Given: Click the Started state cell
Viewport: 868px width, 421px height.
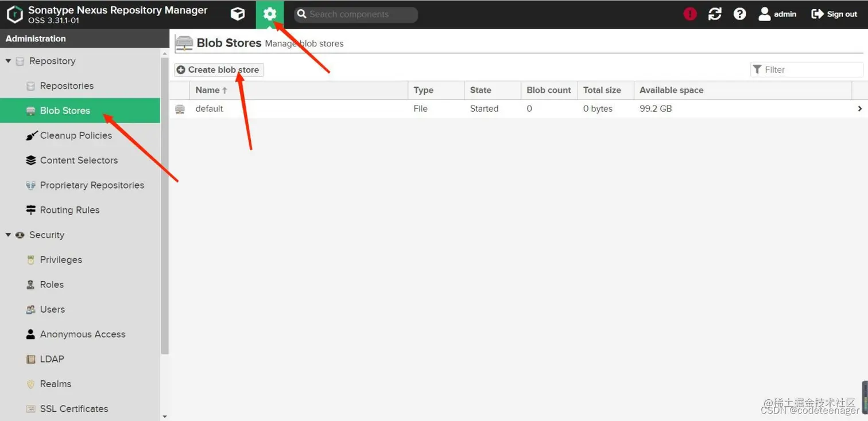Looking at the screenshot, I should 484,108.
